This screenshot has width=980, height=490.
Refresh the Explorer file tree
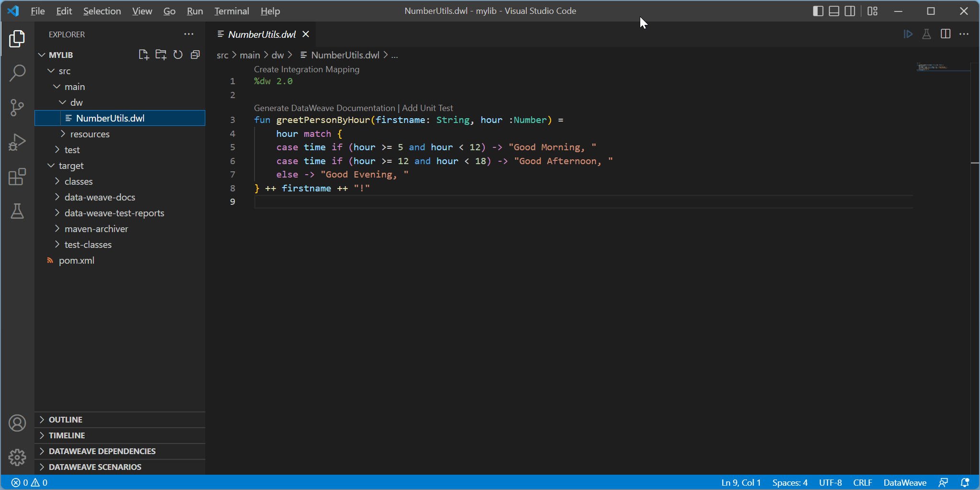(x=178, y=55)
